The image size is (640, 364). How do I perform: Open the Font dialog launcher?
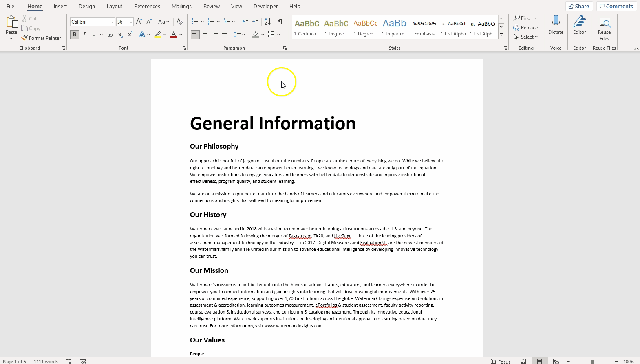184,48
